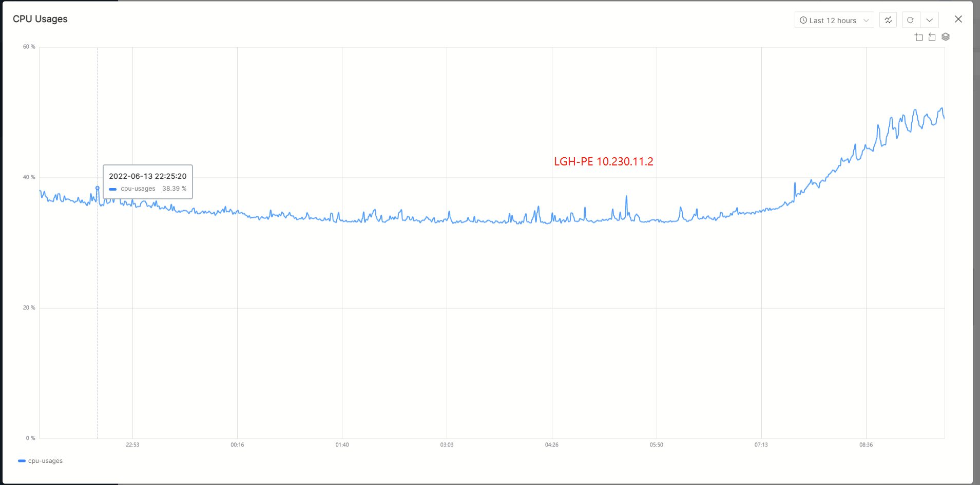980x485 pixels.
Task: Click the stacked layers icon
Action: [x=946, y=37]
